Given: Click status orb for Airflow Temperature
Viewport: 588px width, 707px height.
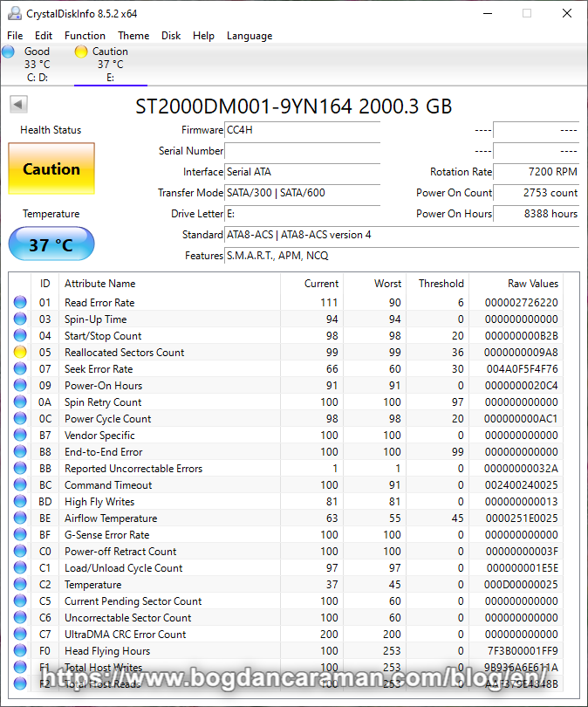Looking at the screenshot, I should coord(20,518).
